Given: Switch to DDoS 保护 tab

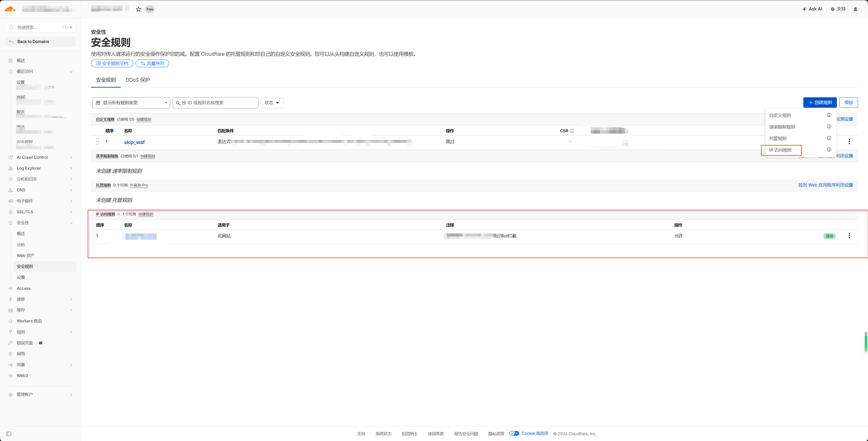Looking at the screenshot, I should (x=138, y=80).
